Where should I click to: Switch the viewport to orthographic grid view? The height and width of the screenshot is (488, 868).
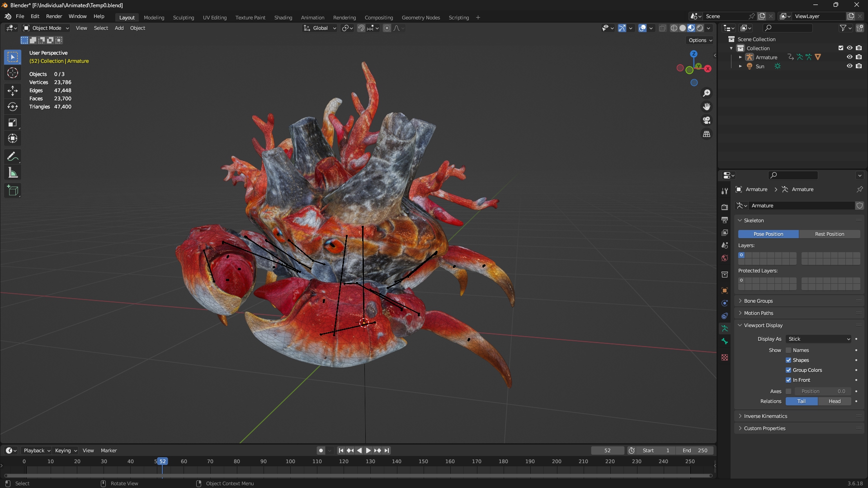[x=707, y=134]
